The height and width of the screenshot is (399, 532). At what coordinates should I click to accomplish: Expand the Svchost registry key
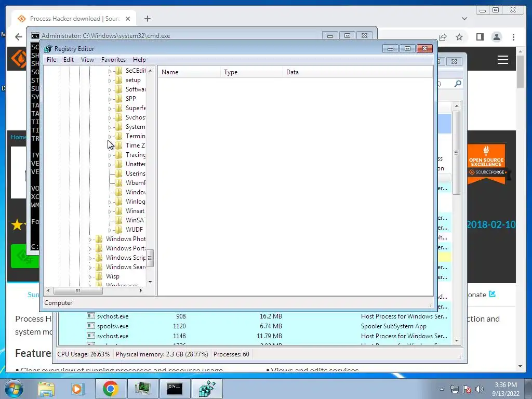point(110,118)
